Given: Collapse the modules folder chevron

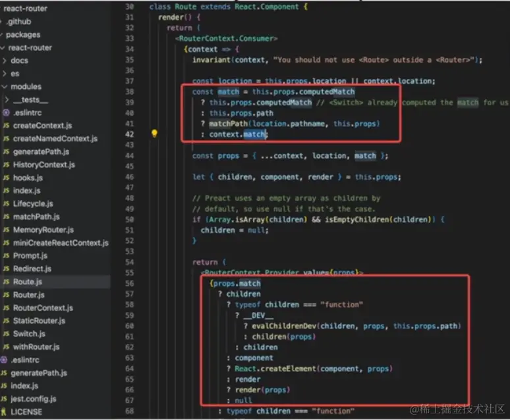Looking at the screenshot, I should (5, 86).
